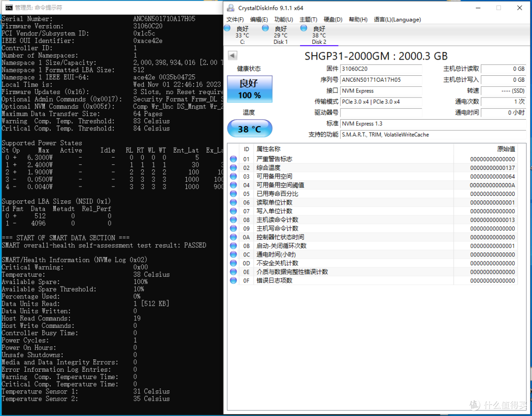532x416 pixels.
Task: Click the 0 GB 主机总计读取 value field
Action: point(503,69)
